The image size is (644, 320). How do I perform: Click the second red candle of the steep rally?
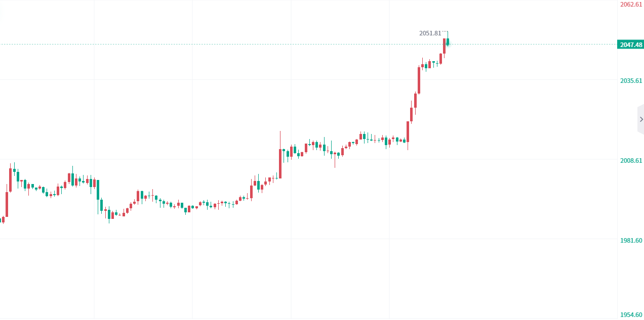412,114
